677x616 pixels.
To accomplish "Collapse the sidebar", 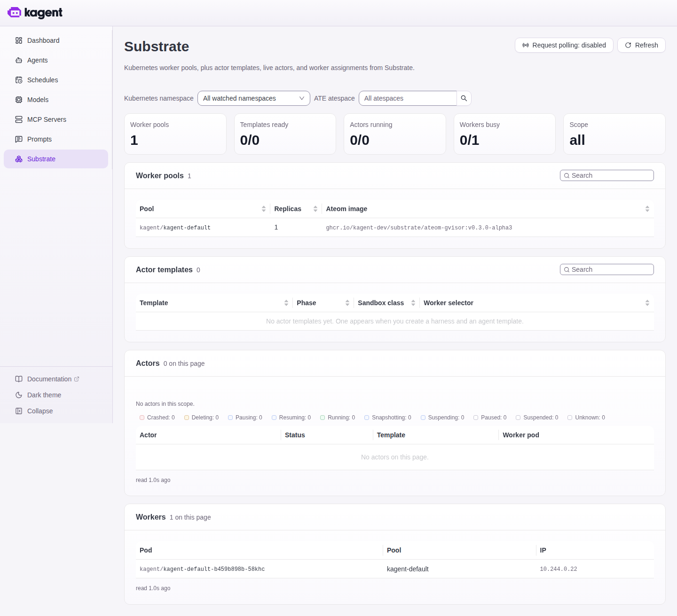I will pyautogui.click(x=34, y=411).
